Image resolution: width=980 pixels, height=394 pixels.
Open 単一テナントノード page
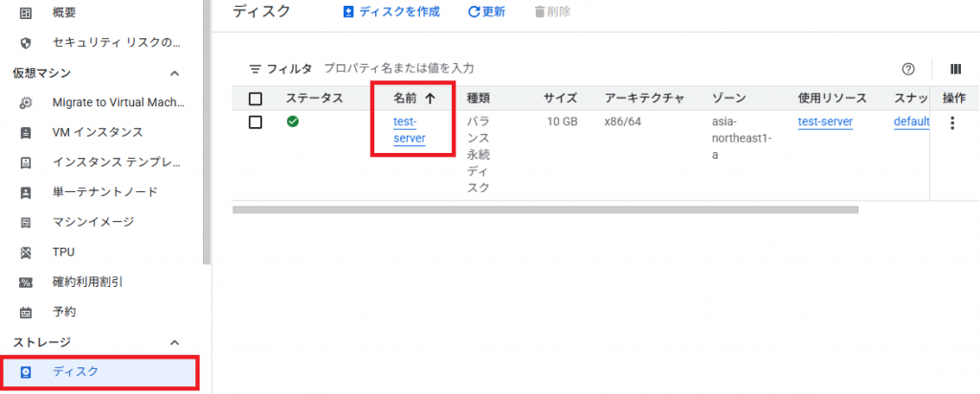pos(103,192)
